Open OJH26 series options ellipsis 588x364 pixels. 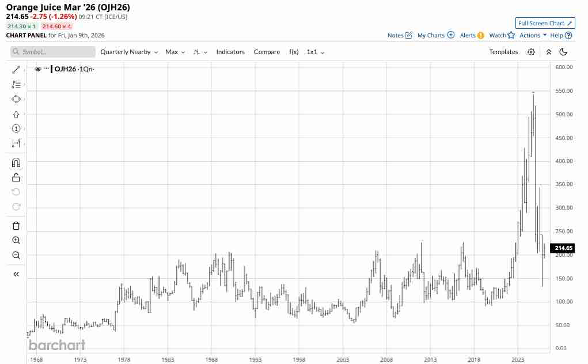(x=47, y=69)
